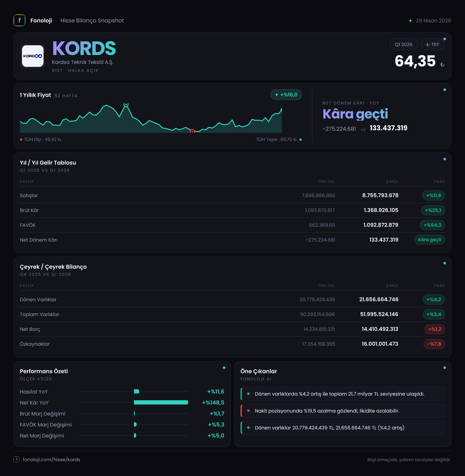This screenshot has width=465, height=476.
Task: Click the "52H Dip · 48,42" label
Action: click(43, 140)
